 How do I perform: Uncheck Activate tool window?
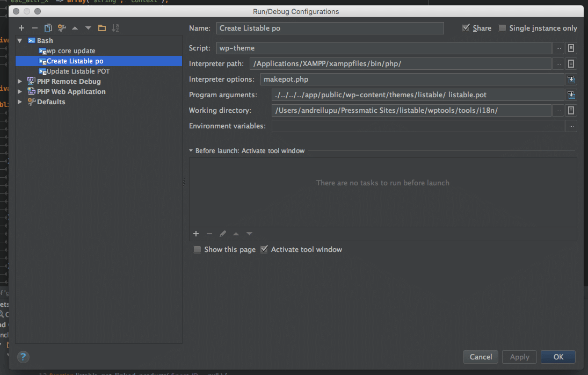tap(264, 249)
